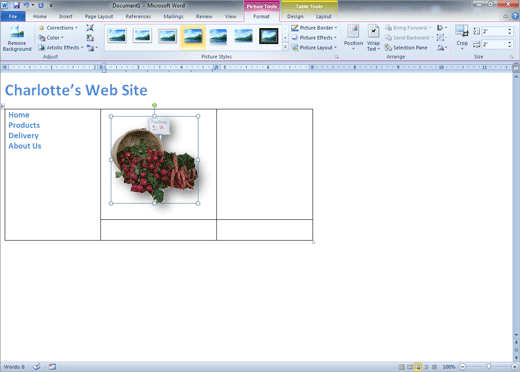Expand the Picture Styles gallery's More arrow
Image resolution: width=520 pixels, height=372 pixels.
point(285,47)
